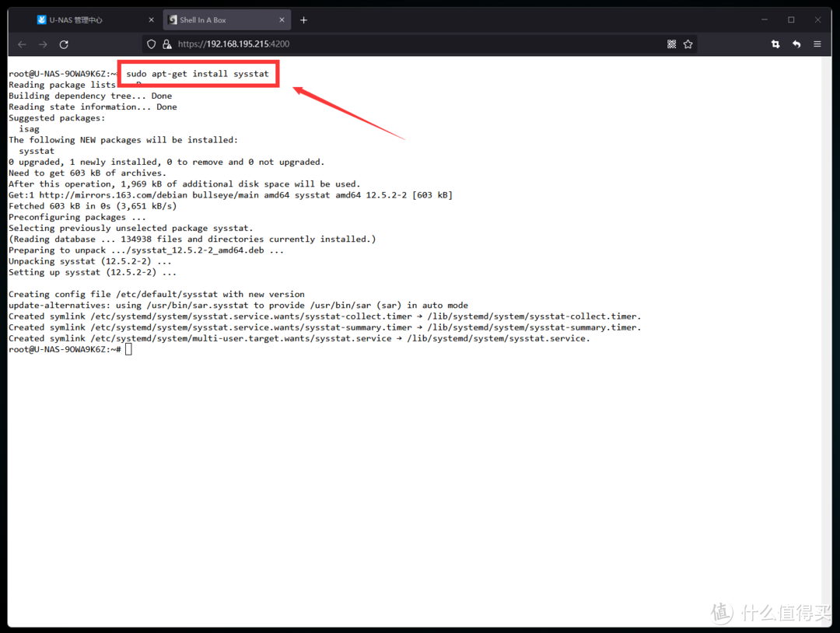This screenshot has height=633, width=840.
Task: Click the padlock site security icon
Action: coord(167,44)
